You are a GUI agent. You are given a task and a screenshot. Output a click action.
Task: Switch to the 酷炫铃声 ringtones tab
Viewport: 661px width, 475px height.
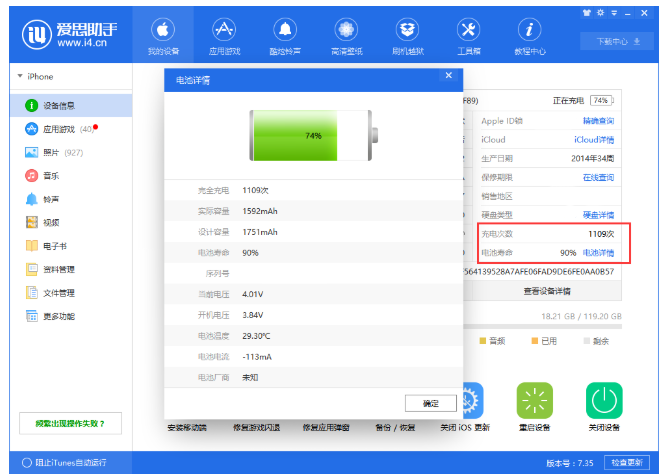click(285, 37)
